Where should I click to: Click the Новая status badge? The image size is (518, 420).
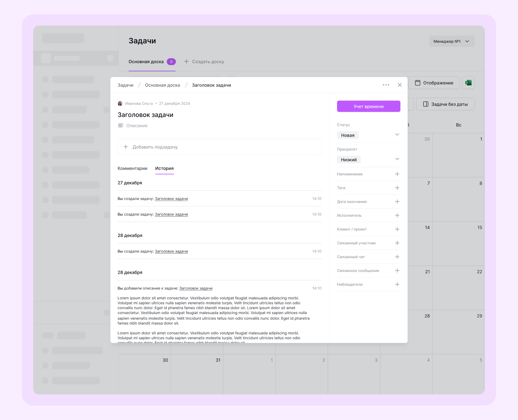point(348,135)
